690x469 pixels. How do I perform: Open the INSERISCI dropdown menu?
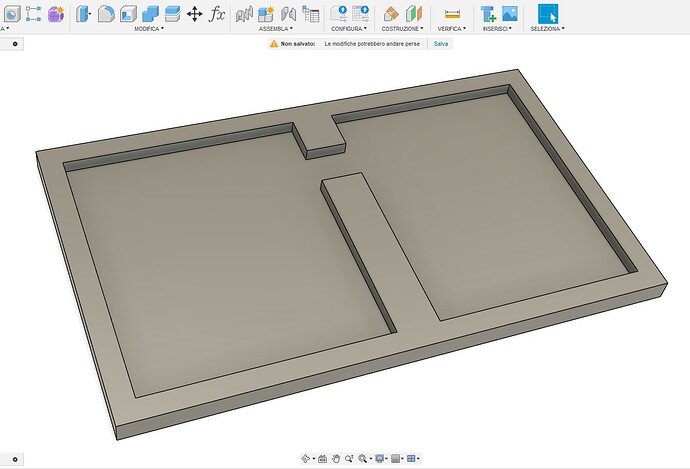497,29
